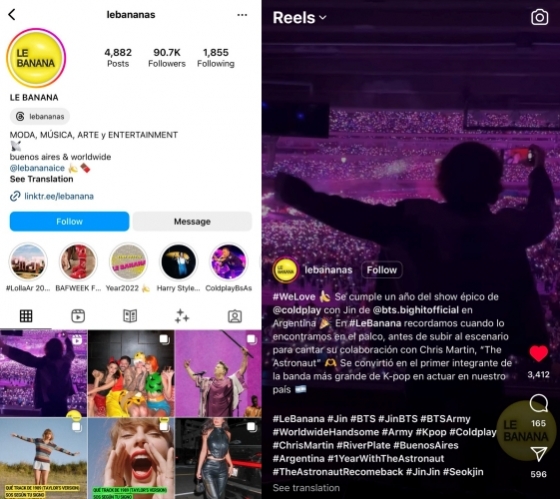Screen dimensions: 560x499
Task: Share the reel with paper plane icon
Action: [x=539, y=454]
